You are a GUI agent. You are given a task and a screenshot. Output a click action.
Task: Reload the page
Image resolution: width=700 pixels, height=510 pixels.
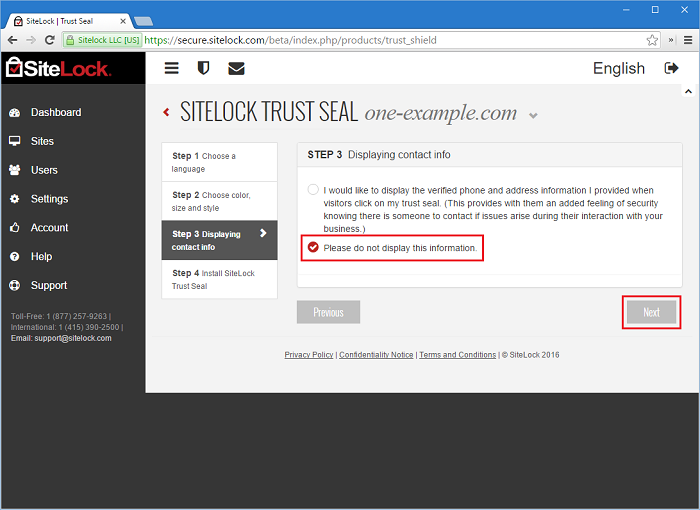[50, 40]
